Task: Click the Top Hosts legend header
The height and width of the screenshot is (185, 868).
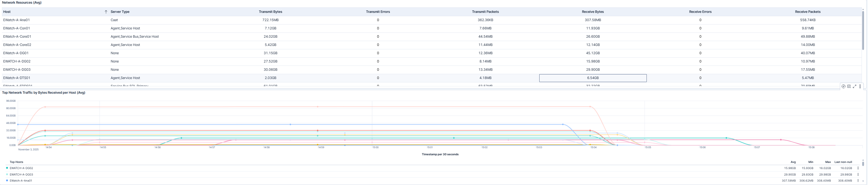Action: (16, 162)
